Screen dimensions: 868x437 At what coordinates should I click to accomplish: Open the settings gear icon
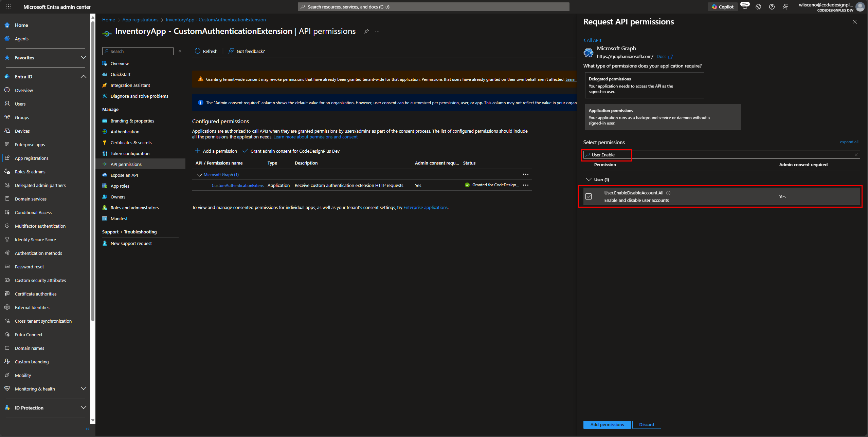pos(758,7)
